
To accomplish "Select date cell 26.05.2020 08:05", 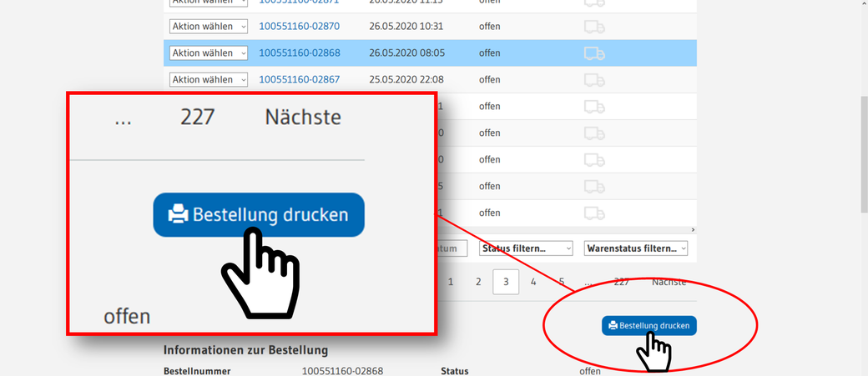I will [x=406, y=53].
